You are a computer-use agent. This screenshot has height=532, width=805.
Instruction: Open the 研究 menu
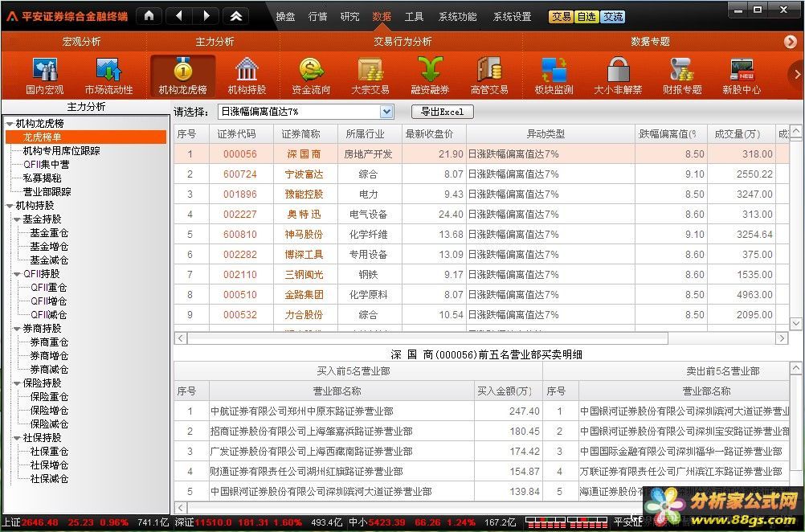click(349, 17)
